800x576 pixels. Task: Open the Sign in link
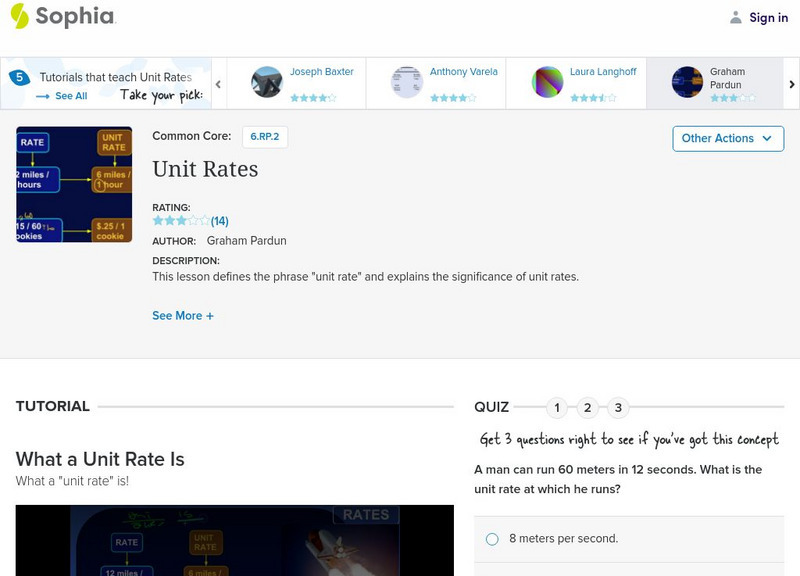[x=768, y=17]
